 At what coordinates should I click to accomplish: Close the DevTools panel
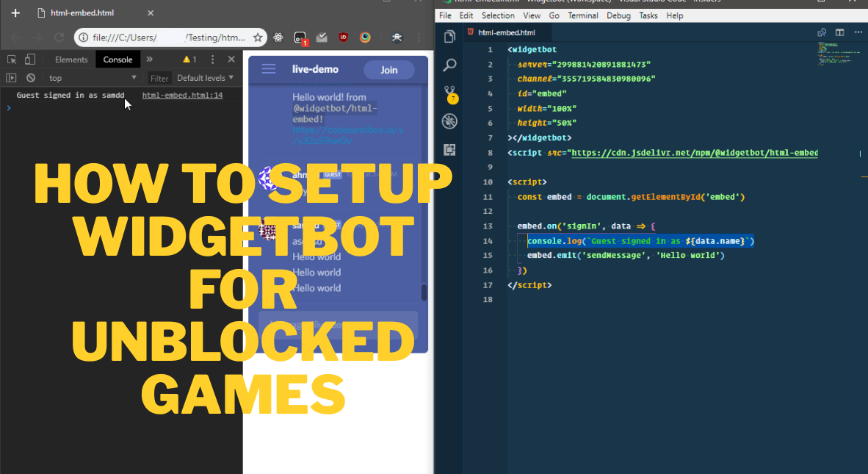pos(231,60)
